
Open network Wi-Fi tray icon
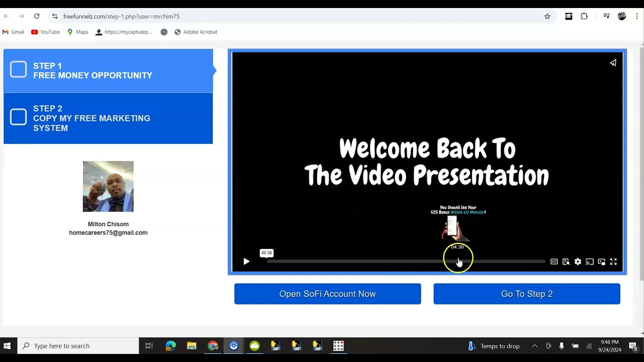589,346
